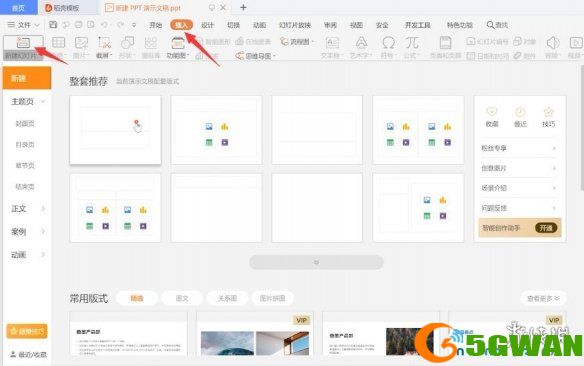
Task: Open the 动画 ribbon tab
Action: click(x=259, y=25)
